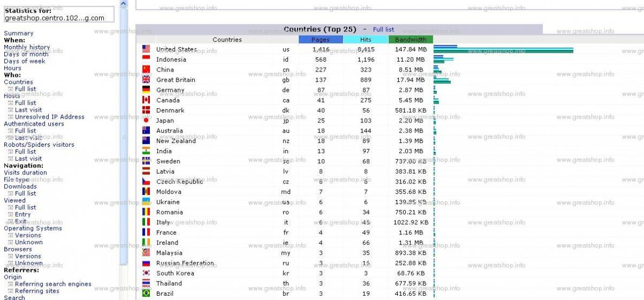Open the Entry pages link
The image size is (644, 300).
pyautogui.click(x=23, y=214)
